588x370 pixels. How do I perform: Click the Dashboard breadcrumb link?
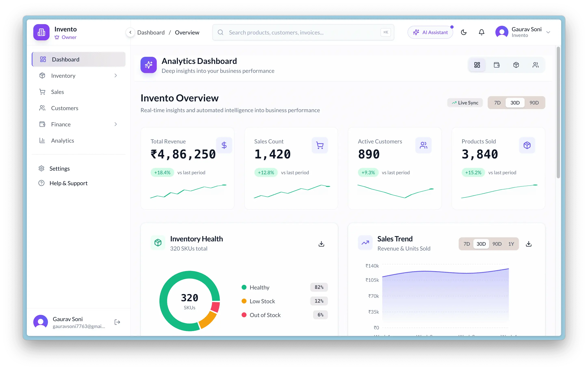[x=151, y=32]
